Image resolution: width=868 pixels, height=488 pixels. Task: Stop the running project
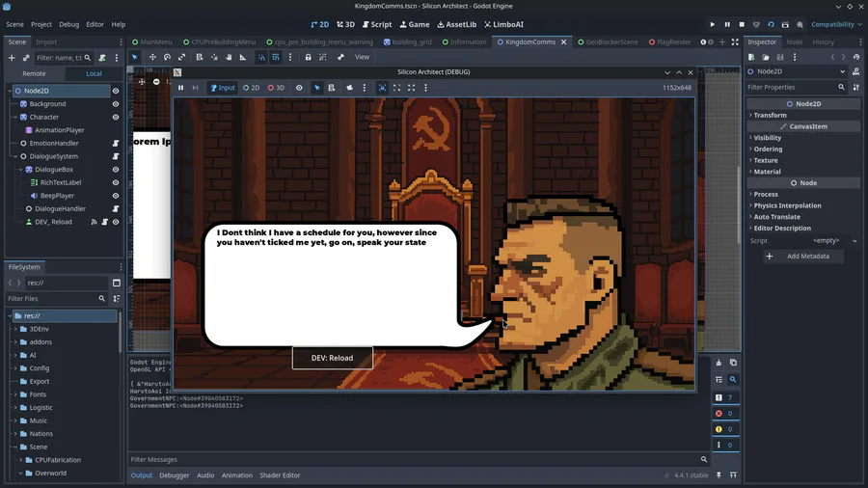tap(742, 24)
